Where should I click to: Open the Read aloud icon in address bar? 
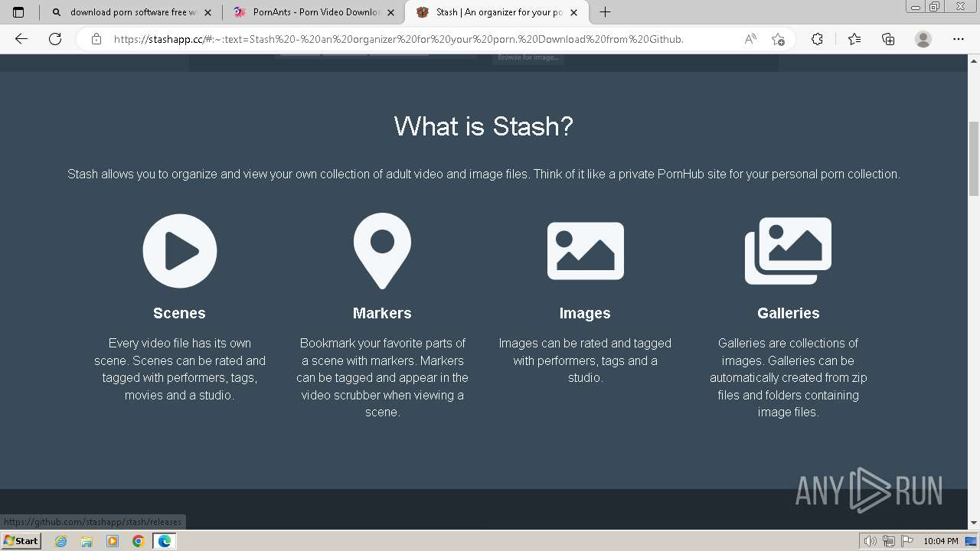[x=750, y=39]
